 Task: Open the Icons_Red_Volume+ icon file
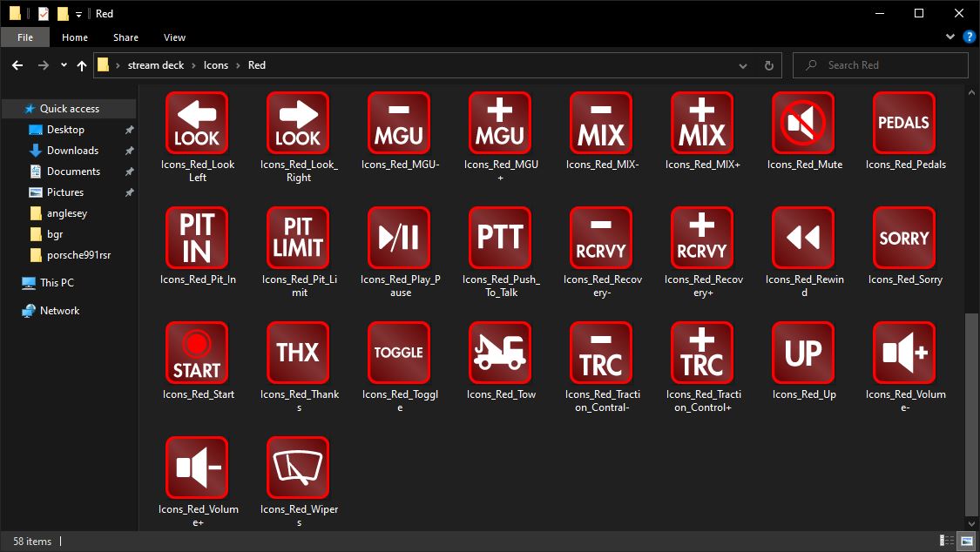pos(196,468)
